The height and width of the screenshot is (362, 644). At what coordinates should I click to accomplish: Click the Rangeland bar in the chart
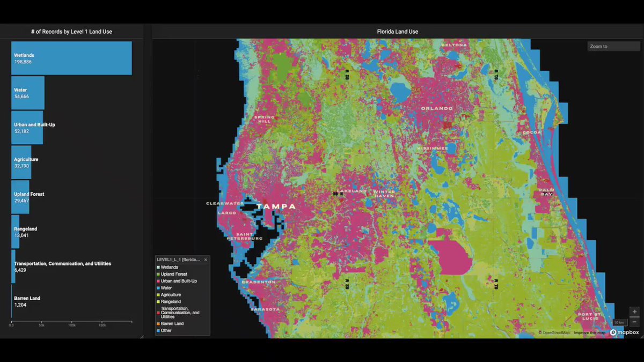click(x=16, y=232)
